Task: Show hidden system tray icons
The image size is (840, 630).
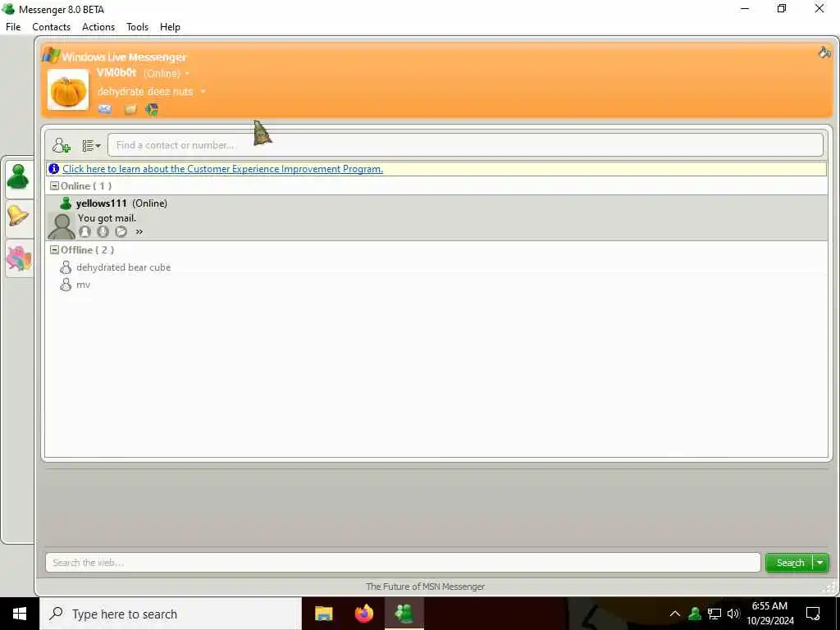Action: (675, 614)
